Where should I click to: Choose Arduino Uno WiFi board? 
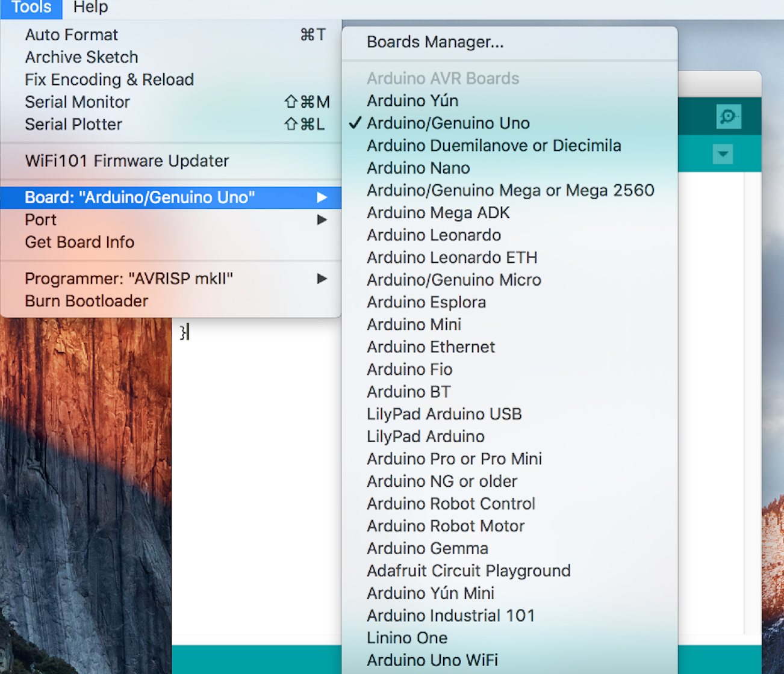509,660
